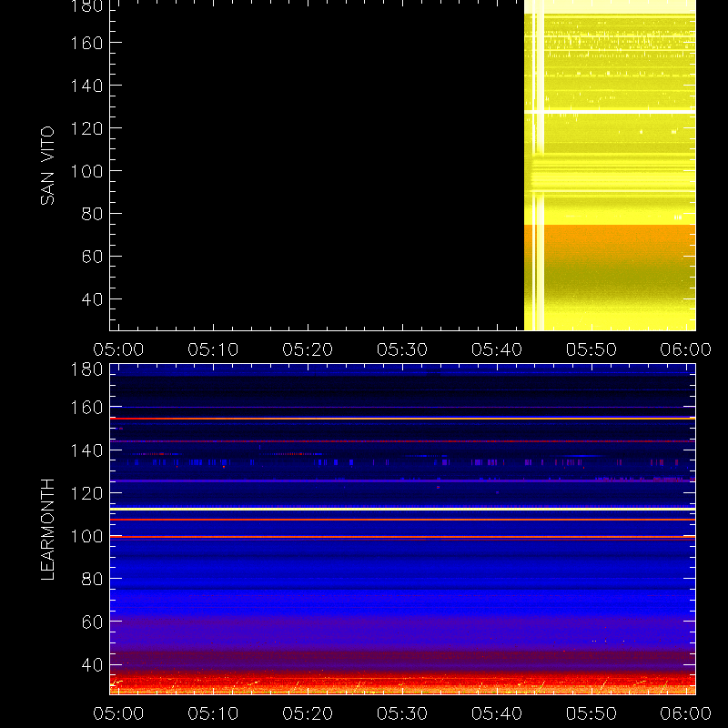Click the LEARMONTH axis title
This screenshot has height=728, width=728.
tap(47, 530)
